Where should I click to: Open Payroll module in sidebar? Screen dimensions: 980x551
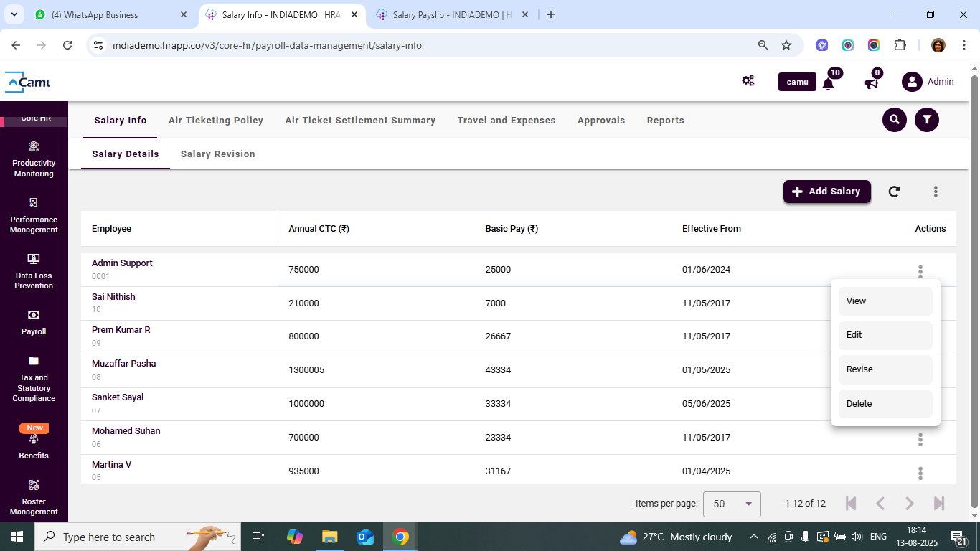point(34,322)
